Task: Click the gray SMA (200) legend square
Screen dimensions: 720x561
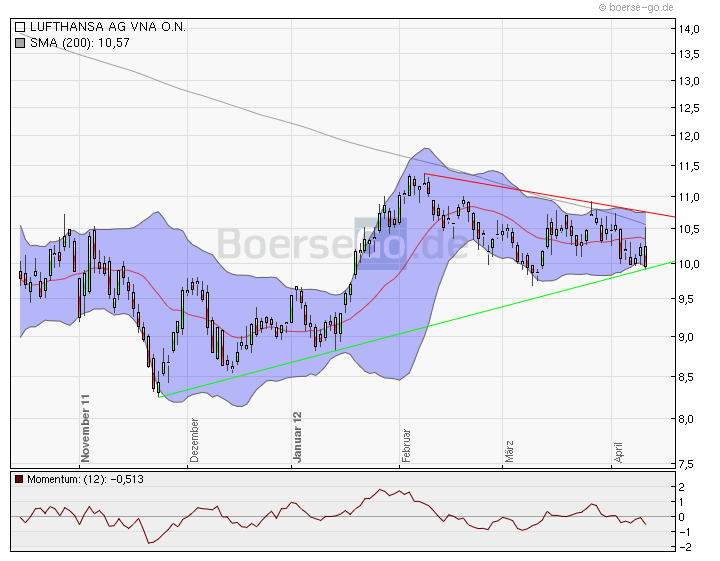Action: pyautogui.click(x=20, y=43)
